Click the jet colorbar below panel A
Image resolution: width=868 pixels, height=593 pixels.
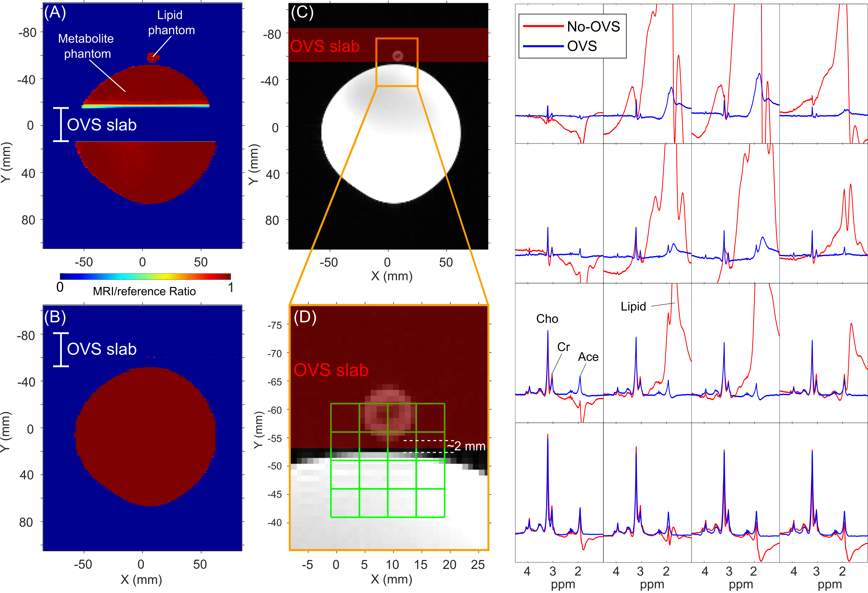point(145,276)
